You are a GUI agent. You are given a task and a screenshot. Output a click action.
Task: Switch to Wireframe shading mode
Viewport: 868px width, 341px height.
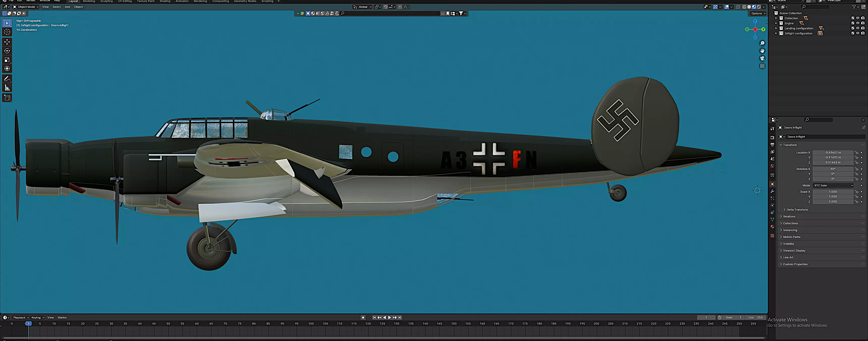pyautogui.click(x=744, y=7)
